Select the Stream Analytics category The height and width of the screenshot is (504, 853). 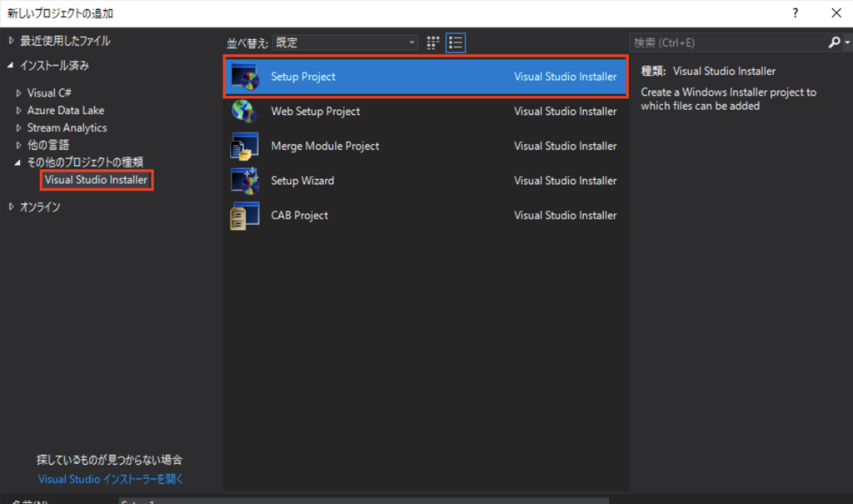[x=67, y=128]
